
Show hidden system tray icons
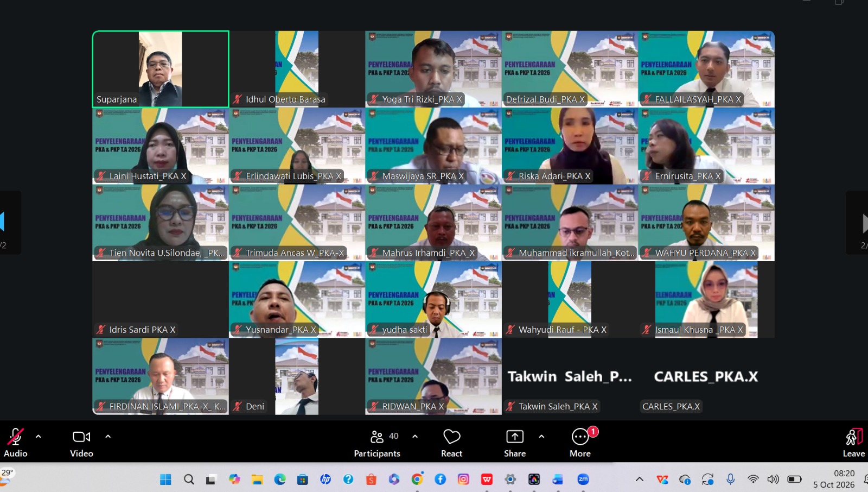point(640,479)
